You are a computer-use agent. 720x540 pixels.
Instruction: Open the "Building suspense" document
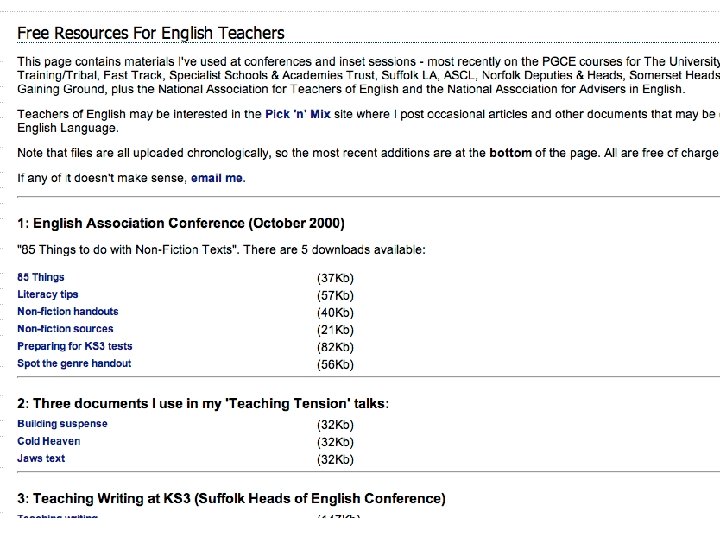pyautogui.click(x=62, y=423)
